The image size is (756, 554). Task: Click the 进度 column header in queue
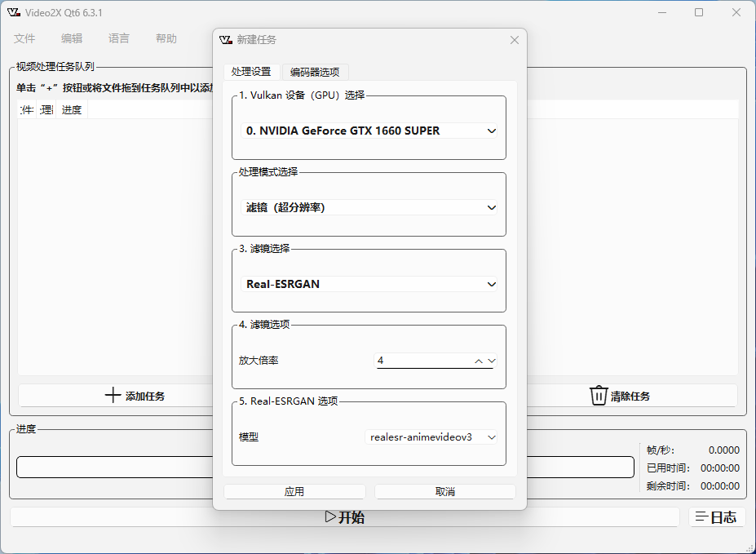tap(71, 110)
